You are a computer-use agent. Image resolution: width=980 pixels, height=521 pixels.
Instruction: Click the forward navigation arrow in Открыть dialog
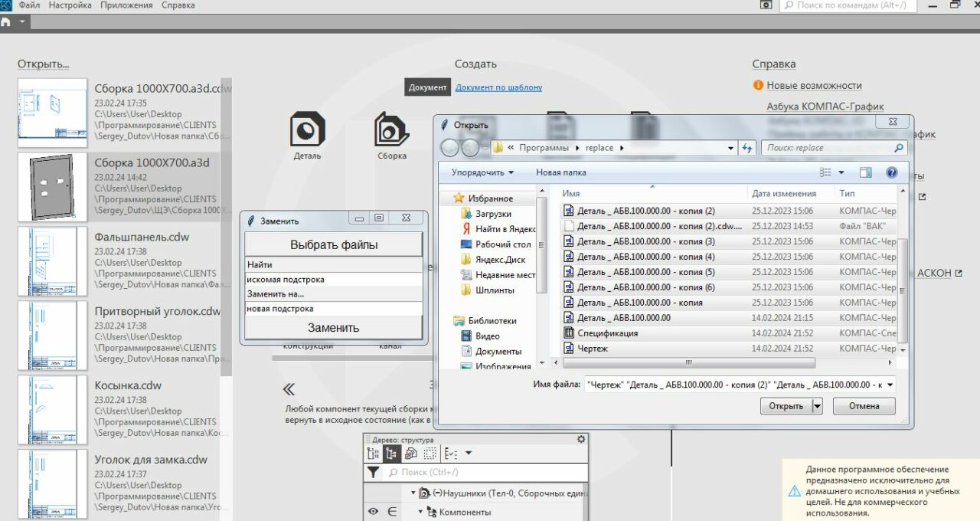(470, 148)
